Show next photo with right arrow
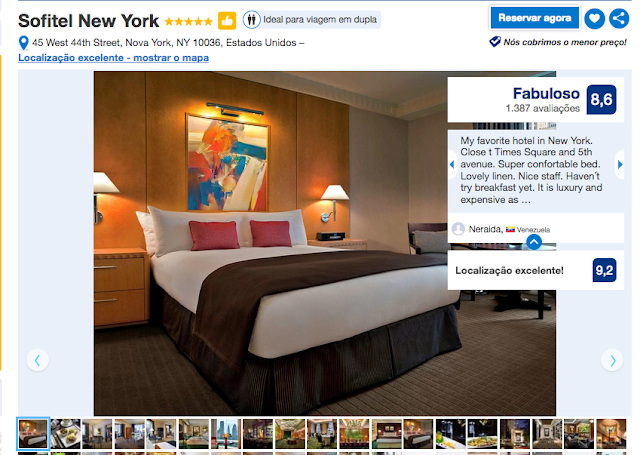Viewport: 640px width, 455px height. (612, 360)
